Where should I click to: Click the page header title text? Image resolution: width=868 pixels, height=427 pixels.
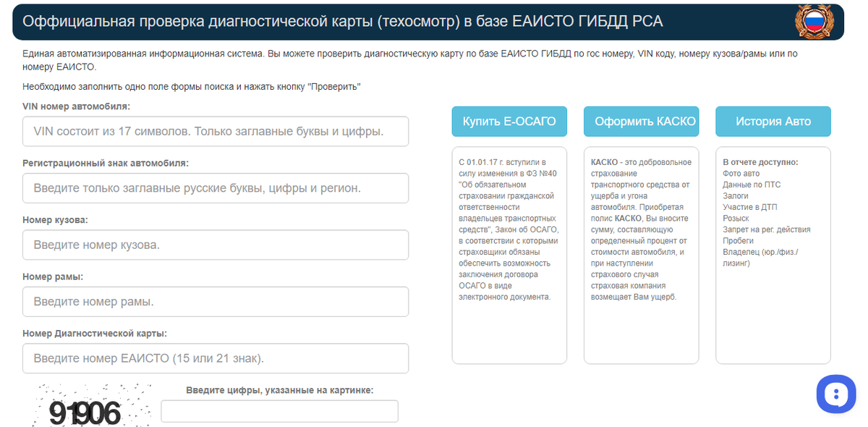[343, 22]
